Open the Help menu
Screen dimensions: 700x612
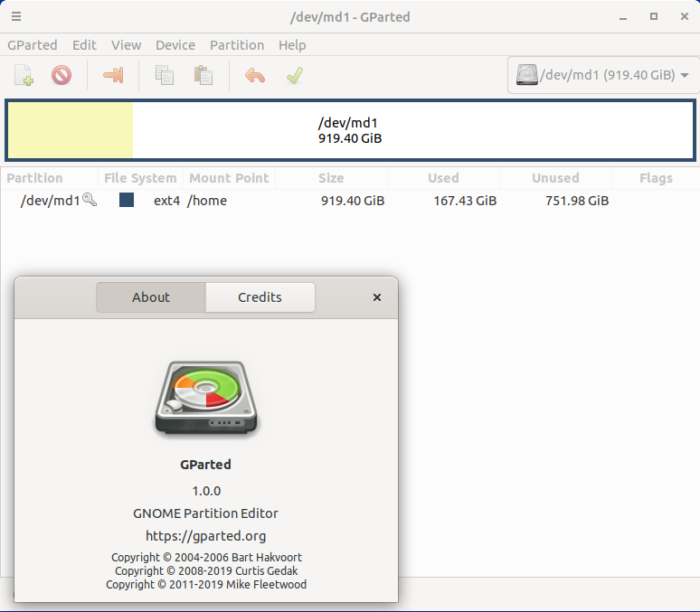coord(292,45)
